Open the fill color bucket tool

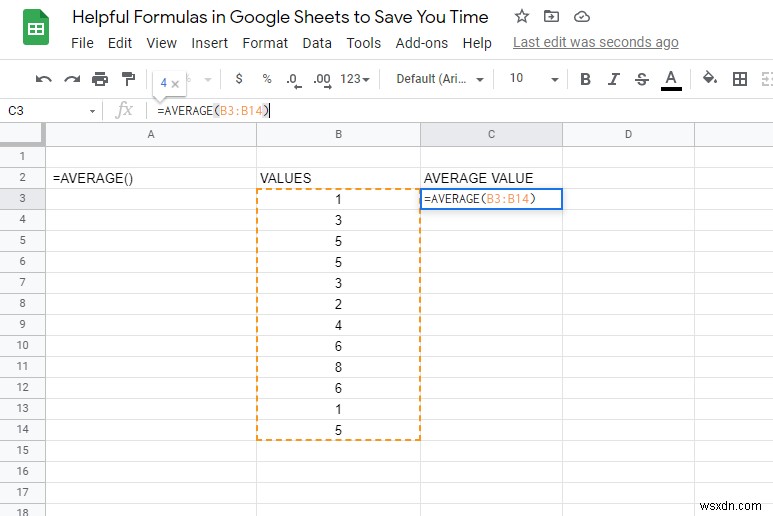(x=710, y=79)
